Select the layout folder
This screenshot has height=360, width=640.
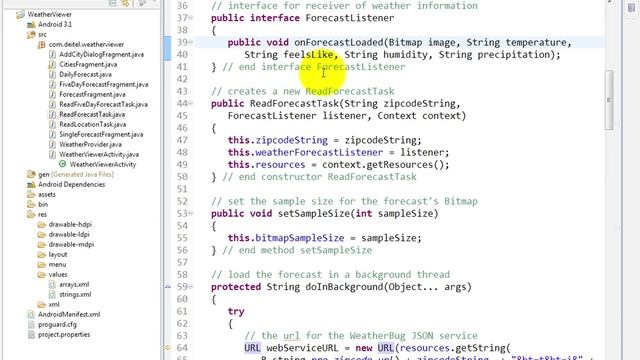click(58, 254)
